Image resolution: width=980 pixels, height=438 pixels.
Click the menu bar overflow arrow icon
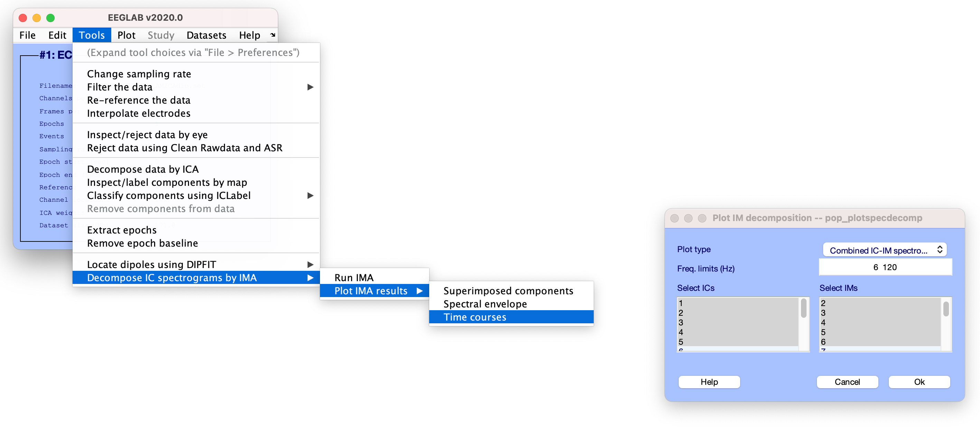click(272, 35)
